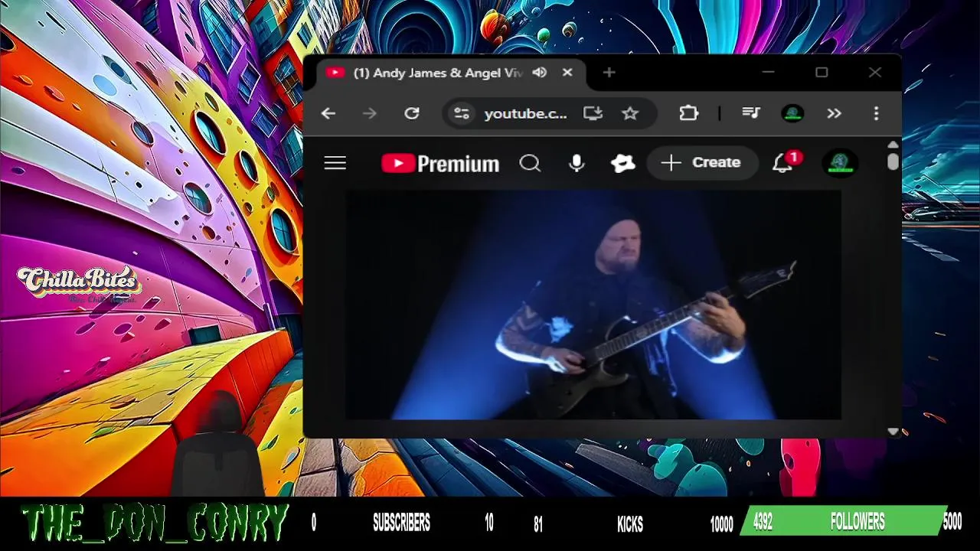
Task: Click the page scrollbar down arrow
Action: (x=893, y=431)
